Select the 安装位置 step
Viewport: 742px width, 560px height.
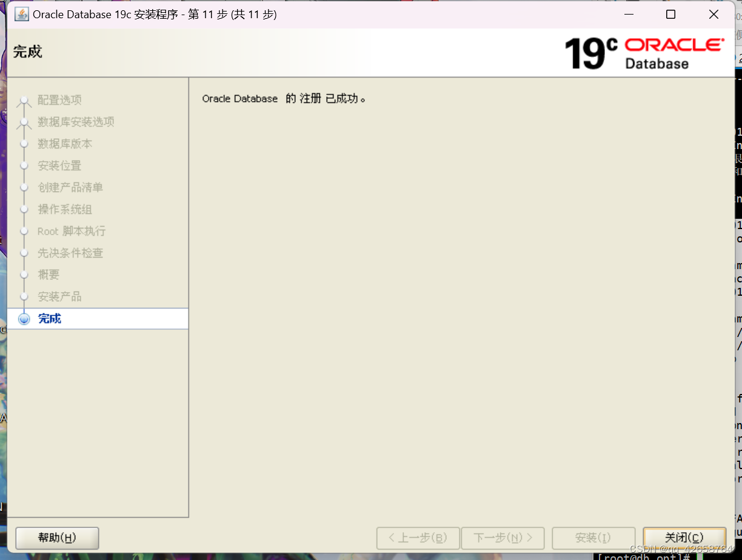coord(59,165)
